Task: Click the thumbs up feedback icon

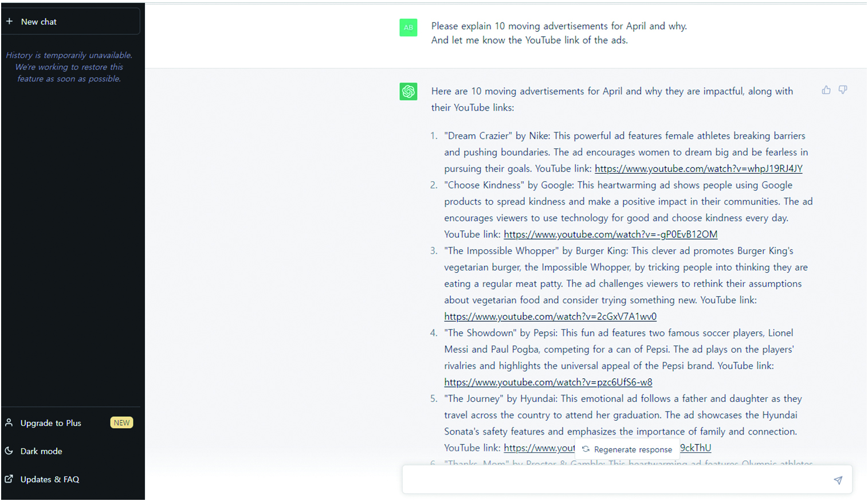Action: click(826, 90)
